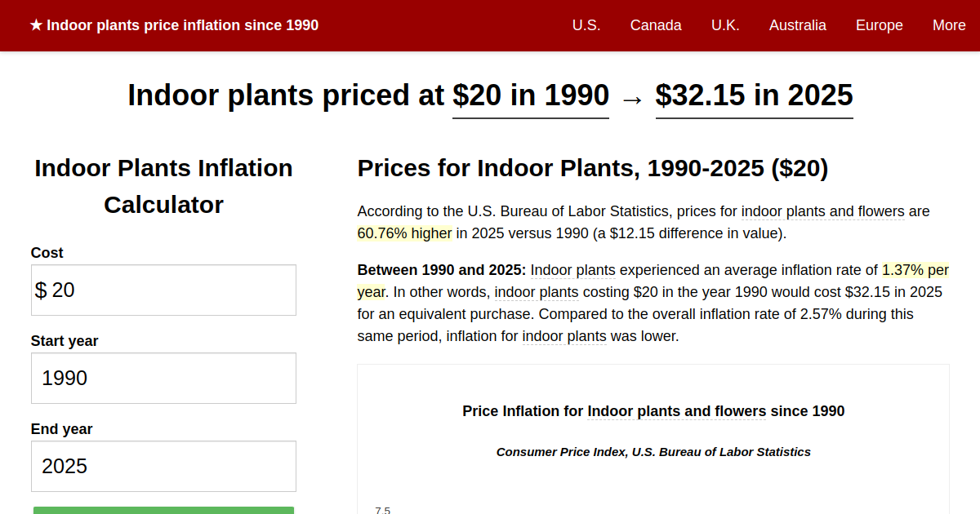Select the U.K. menu item
The image size is (980, 514).
(725, 25)
